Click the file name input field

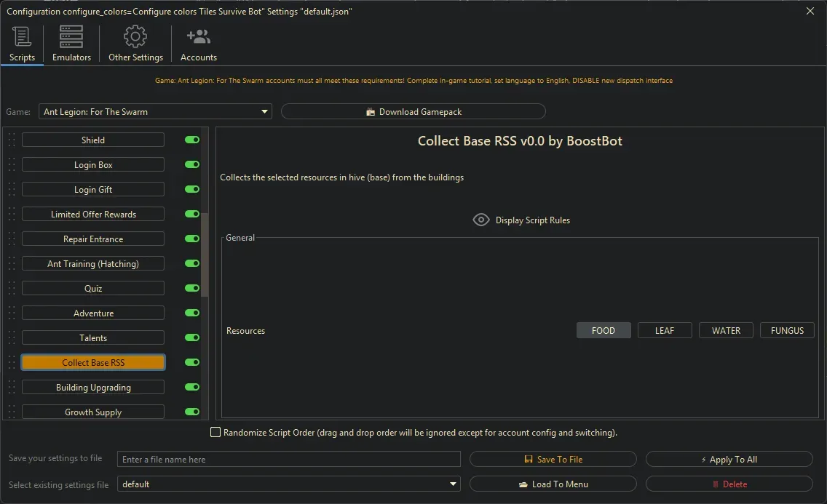(x=288, y=459)
